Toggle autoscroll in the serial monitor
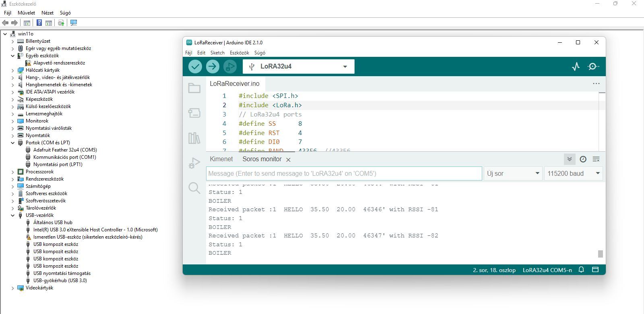This screenshot has height=314, width=644. point(570,159)
